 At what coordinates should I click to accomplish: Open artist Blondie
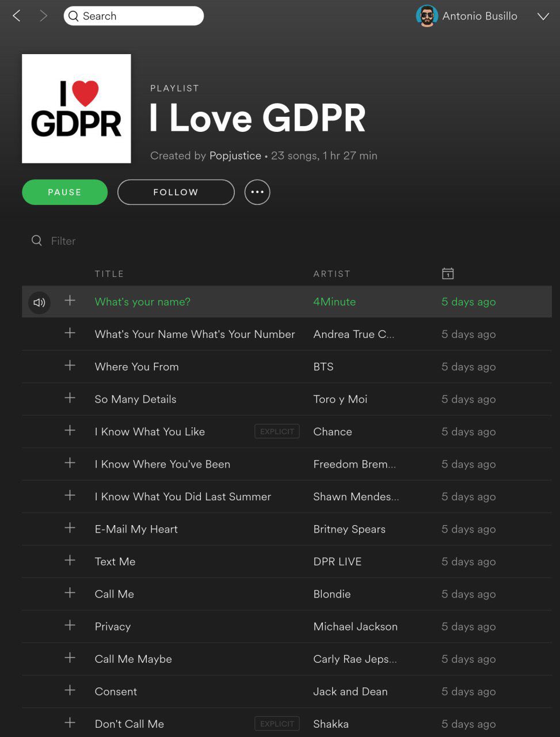click(x=332, y=594)
